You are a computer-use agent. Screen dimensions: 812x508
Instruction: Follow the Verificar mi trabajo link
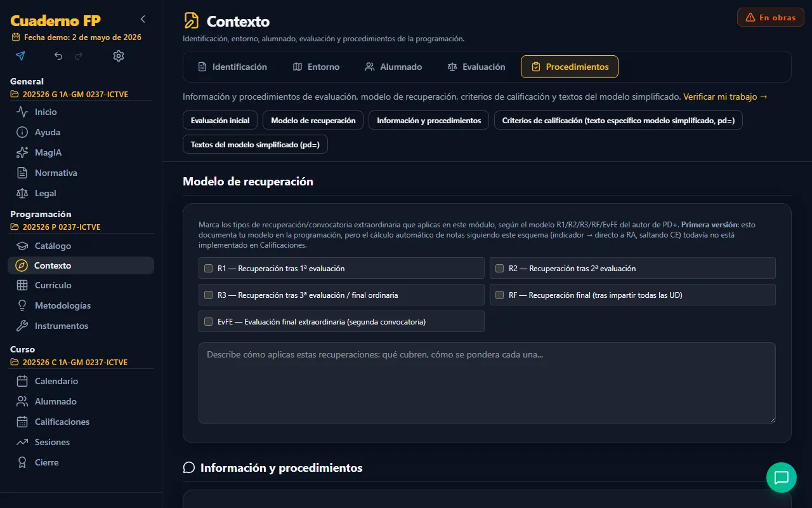click(726, 97)
